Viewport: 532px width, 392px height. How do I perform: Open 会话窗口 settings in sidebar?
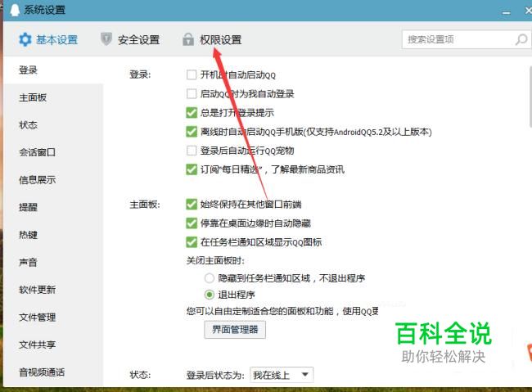click(38, 152)
